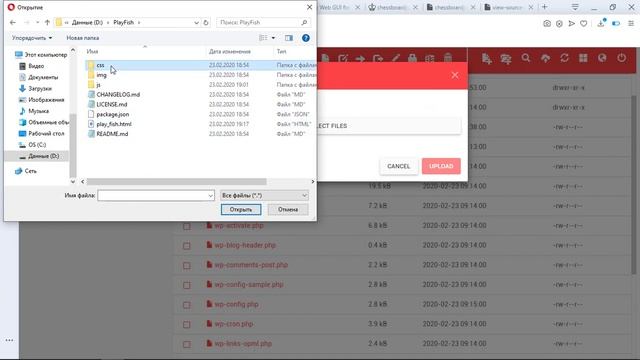Open the Все файлы file type dropdown
The width and height of the screenshot is (640, 360).
[x=264, y=196]
